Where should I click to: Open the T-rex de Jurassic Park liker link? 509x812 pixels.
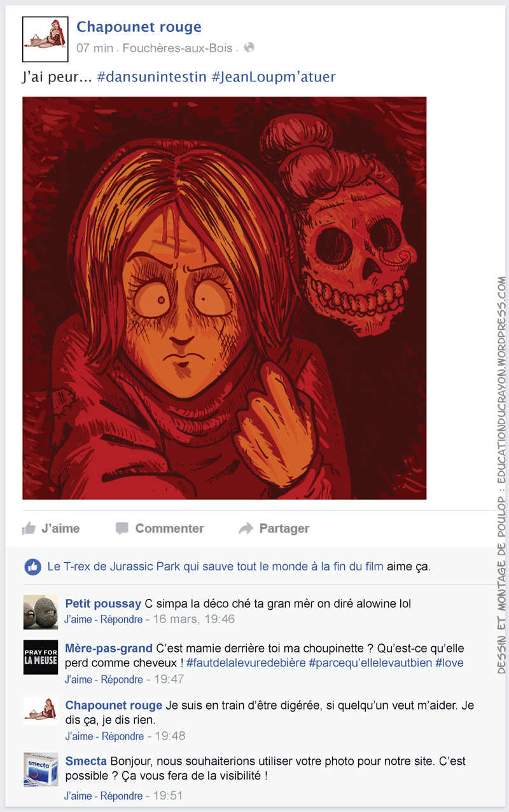click(216, 566)
